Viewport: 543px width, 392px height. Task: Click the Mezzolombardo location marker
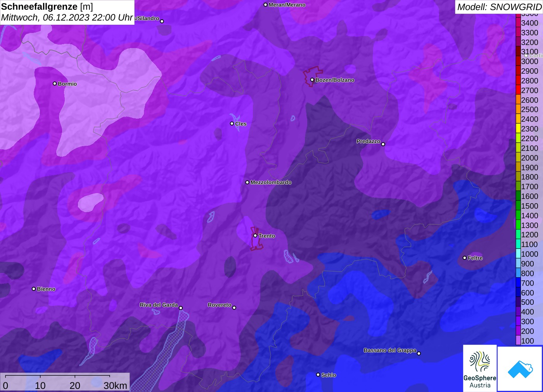tap(247, 182)
